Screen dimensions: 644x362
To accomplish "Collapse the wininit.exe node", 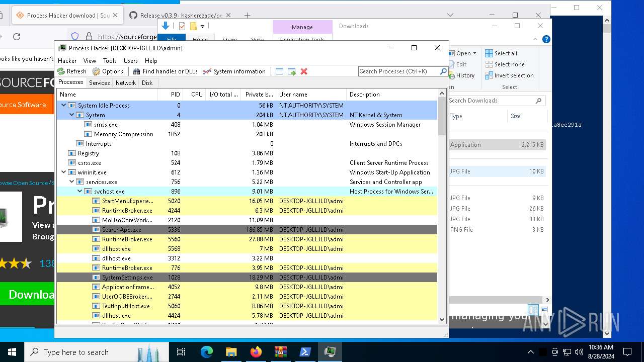I will [64, 172].
